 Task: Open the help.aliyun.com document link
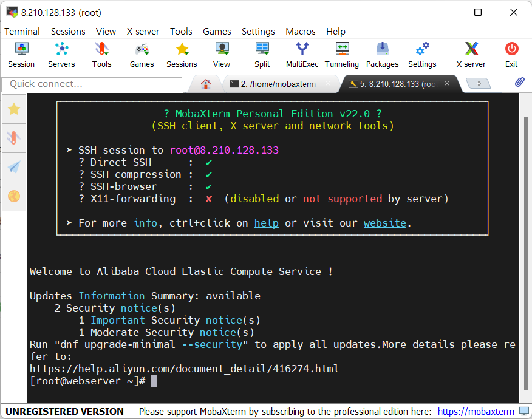tap(184, 369)
